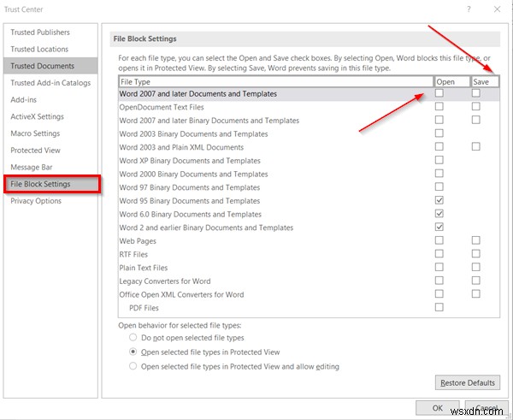513x420 pixels.
Task: Select the Web Pages row label
Action: tap(138, 241)
